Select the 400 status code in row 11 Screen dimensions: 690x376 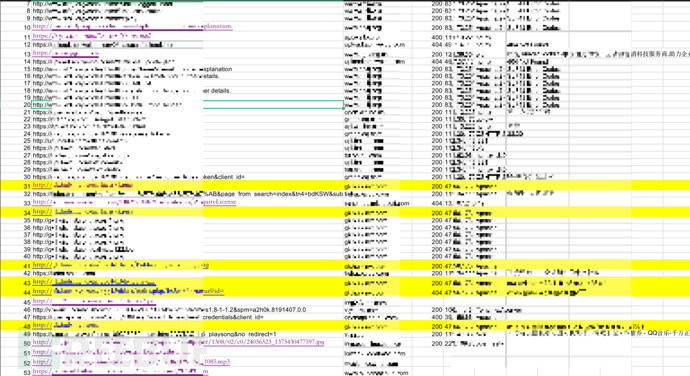(437, 38)
